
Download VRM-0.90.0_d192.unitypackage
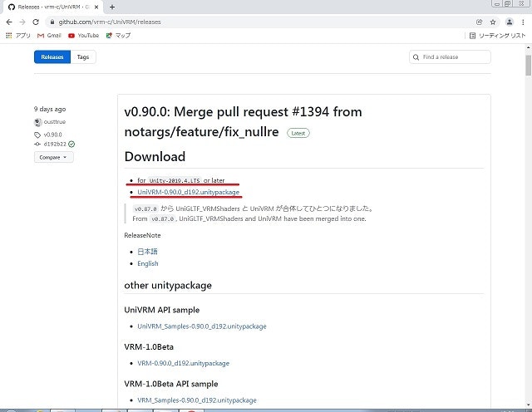click(183, 363)
